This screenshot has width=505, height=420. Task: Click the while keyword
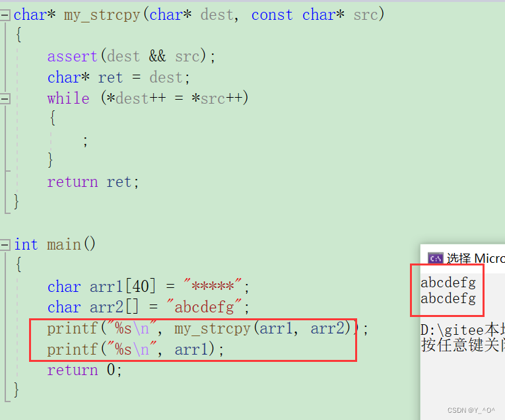(68, 98)
